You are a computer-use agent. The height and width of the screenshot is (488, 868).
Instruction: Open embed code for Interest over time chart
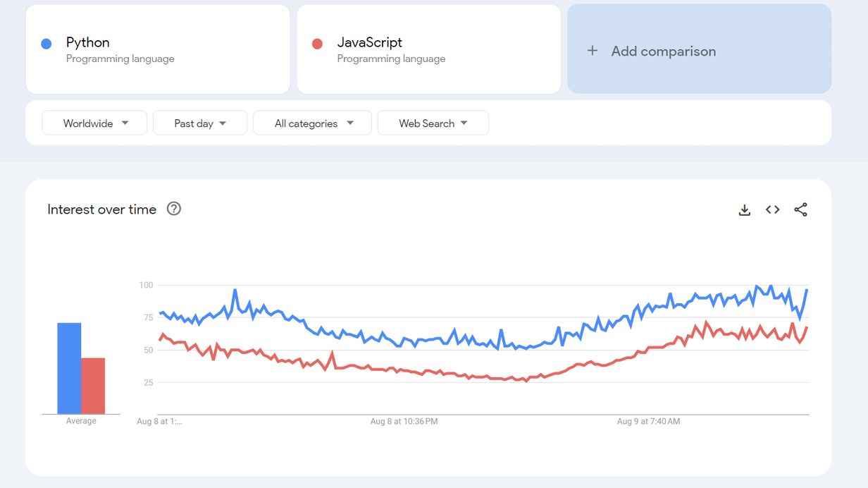[x=772, y=209]
